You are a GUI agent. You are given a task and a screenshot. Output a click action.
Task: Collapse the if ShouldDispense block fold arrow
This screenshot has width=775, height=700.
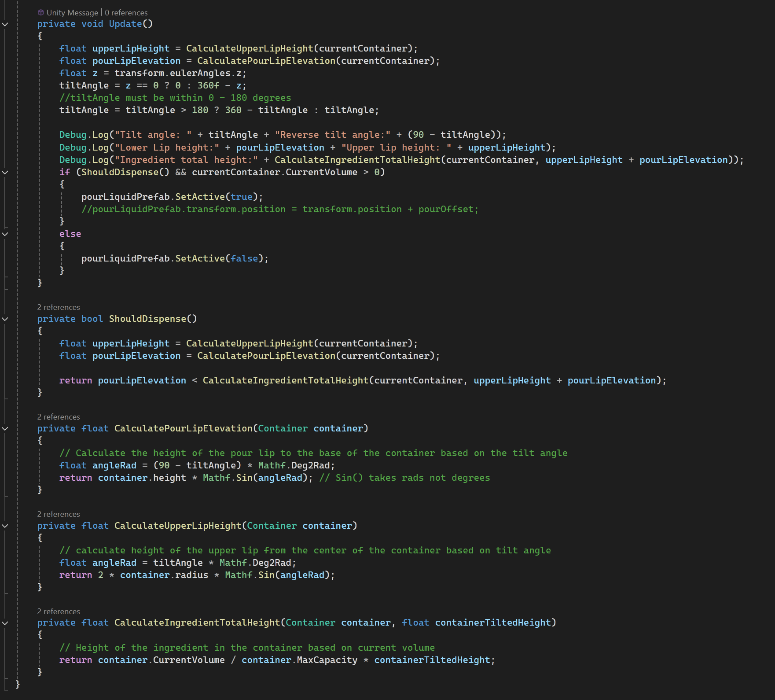(5, 172)
